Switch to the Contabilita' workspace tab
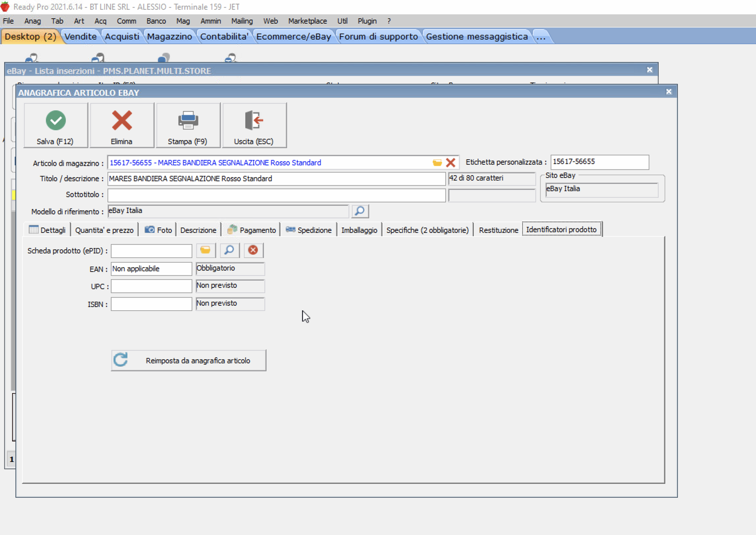The image size is (756, 535). [x=224, y=36]
